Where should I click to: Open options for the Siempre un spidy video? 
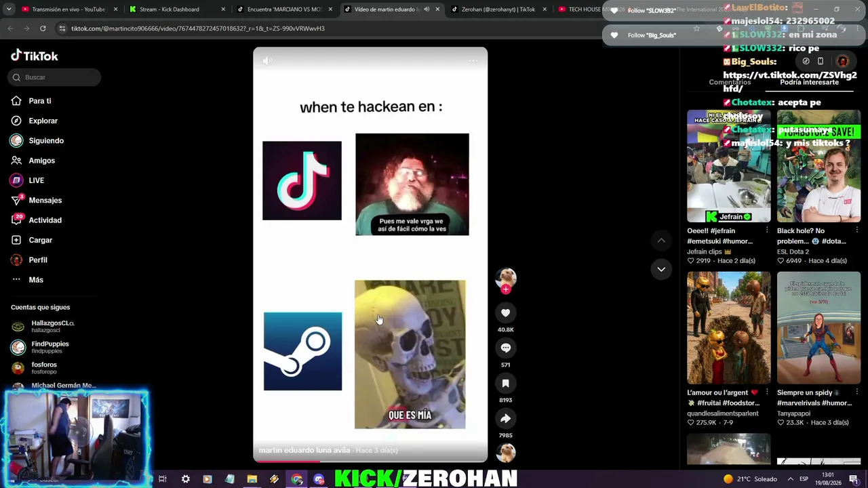[x=857, y=392]
